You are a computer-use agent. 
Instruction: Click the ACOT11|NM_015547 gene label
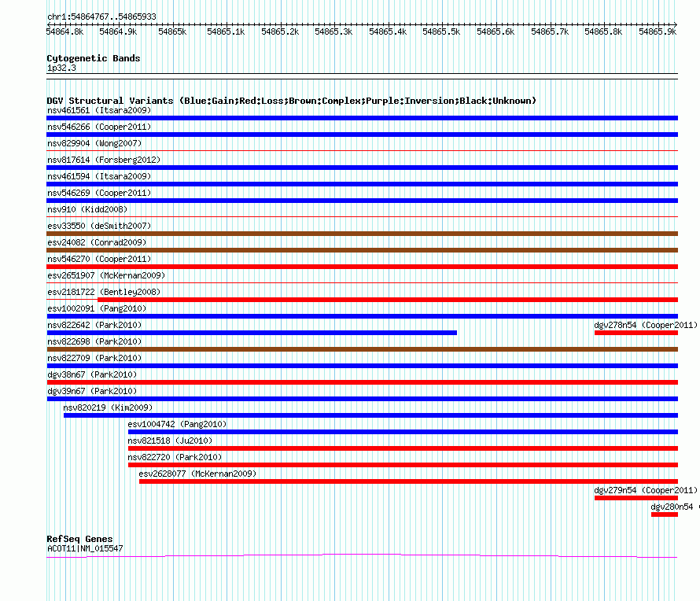coord(85,548)
